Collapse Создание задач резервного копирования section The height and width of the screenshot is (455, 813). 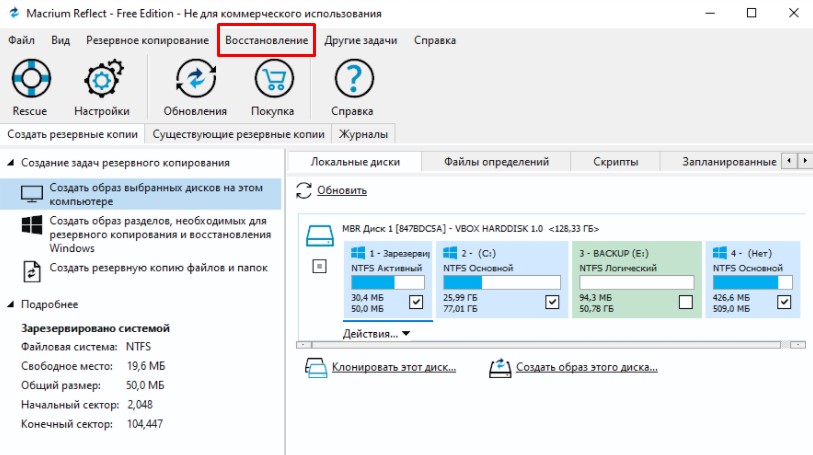coord(10,163)
